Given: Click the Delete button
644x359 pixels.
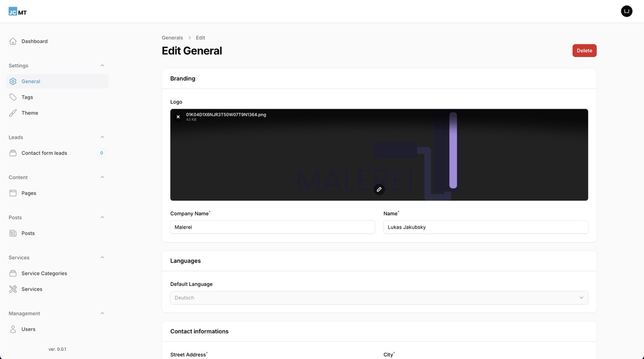Looking at the screenshot, I should pos(584,50).
